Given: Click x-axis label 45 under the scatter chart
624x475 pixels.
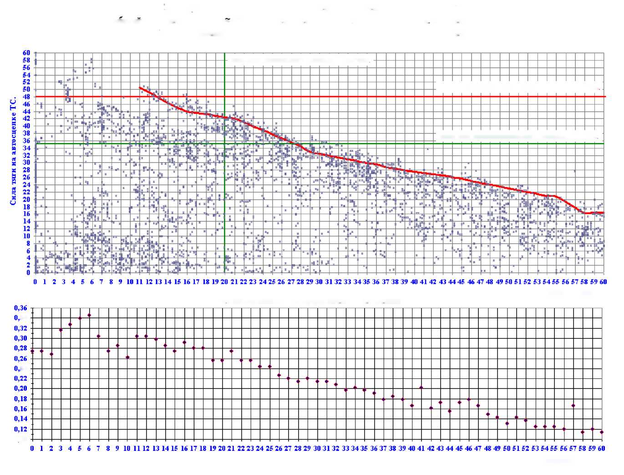Looking at the screenshot, I should click(461, 281).
